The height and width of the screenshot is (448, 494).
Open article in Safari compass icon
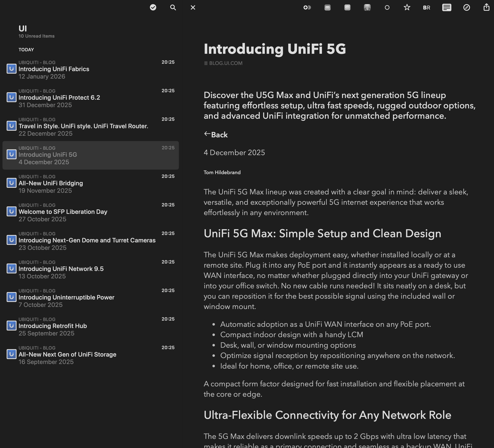(x=466, y=7)
